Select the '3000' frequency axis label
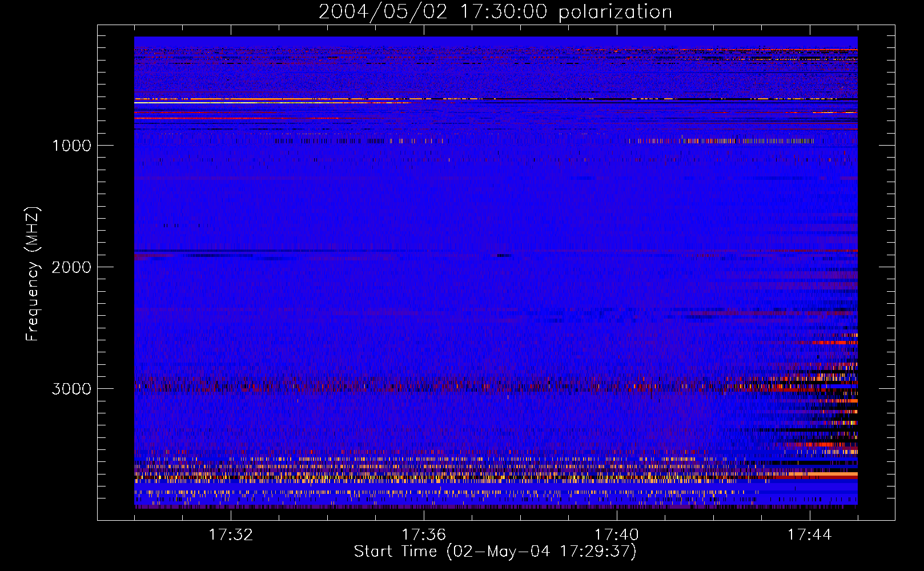Viewport: 924px width, 571px height. 71,389
